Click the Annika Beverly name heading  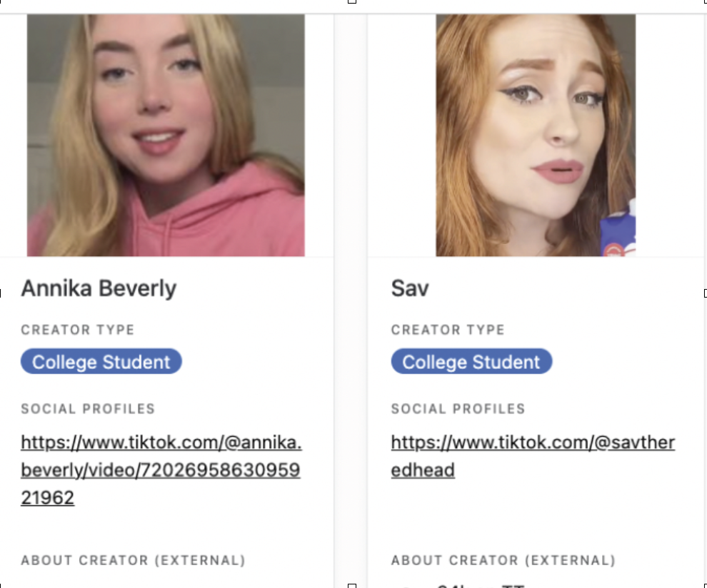(x=99, y=289)
